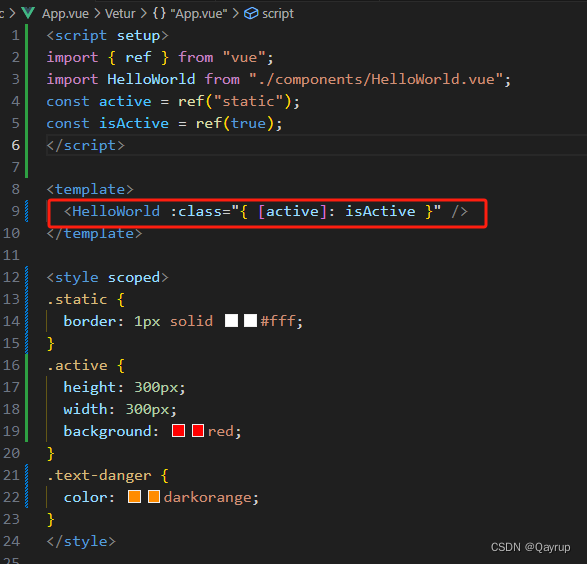Click the closing </script> tag

click(85, 145)
